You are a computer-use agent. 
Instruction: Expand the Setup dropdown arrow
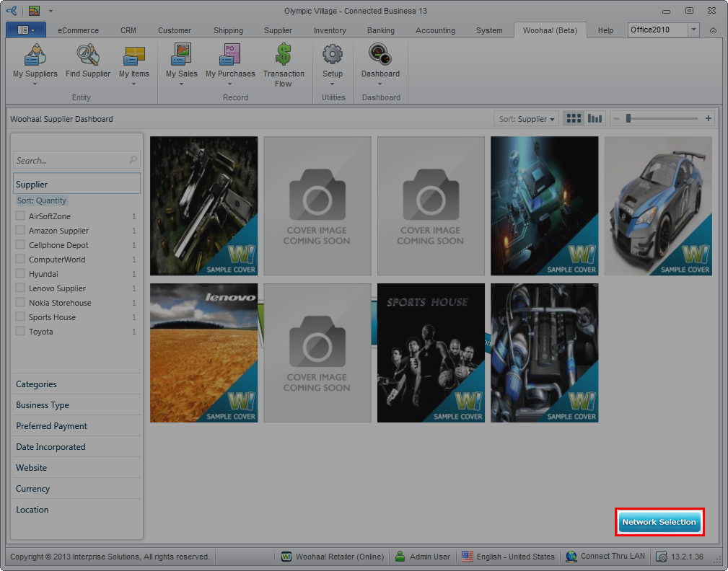pos(333,84)
